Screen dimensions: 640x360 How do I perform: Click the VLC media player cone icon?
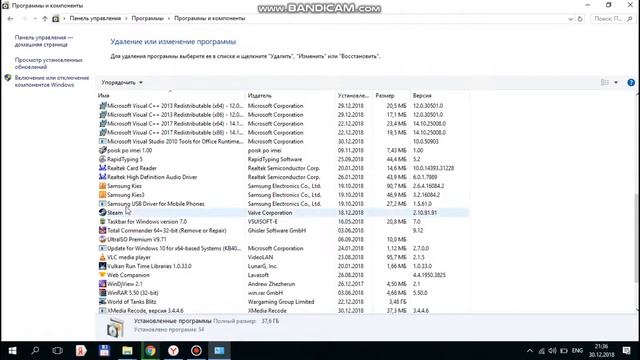click(102, 257)
